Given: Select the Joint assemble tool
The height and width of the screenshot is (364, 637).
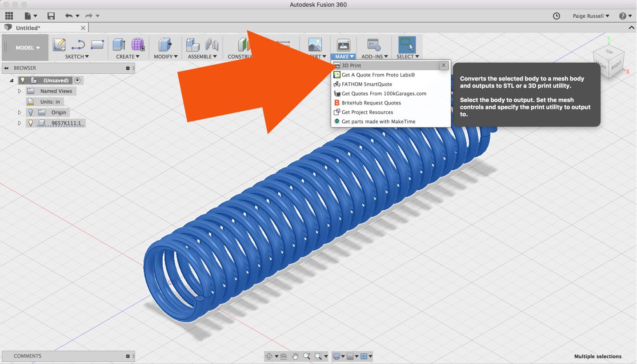Looking at the screenshot, I should click(212, 45).
